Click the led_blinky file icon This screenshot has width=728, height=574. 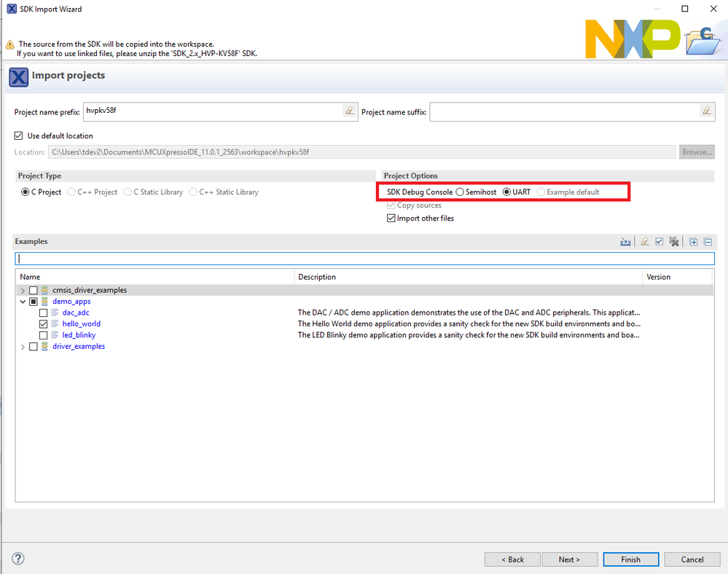click(x=55, y=334)
